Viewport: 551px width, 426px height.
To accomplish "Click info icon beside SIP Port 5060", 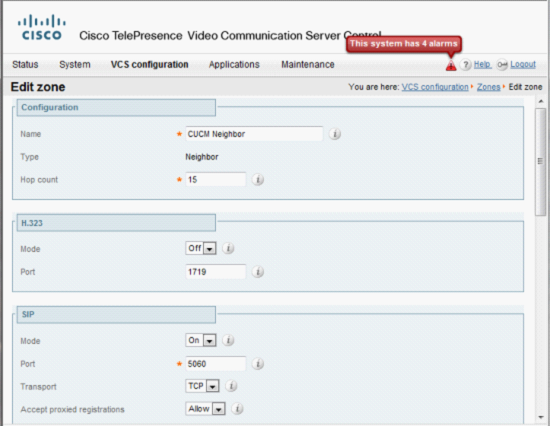I will click(258, 364).
